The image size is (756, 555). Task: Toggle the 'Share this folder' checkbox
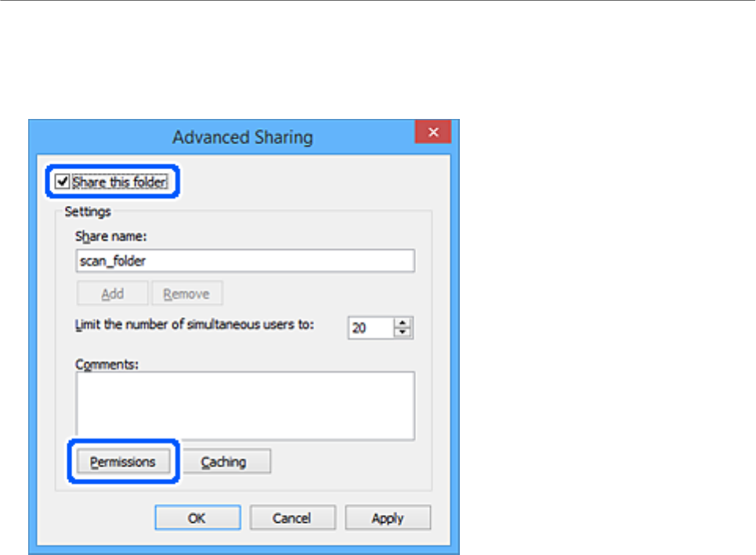click(63, 182)
